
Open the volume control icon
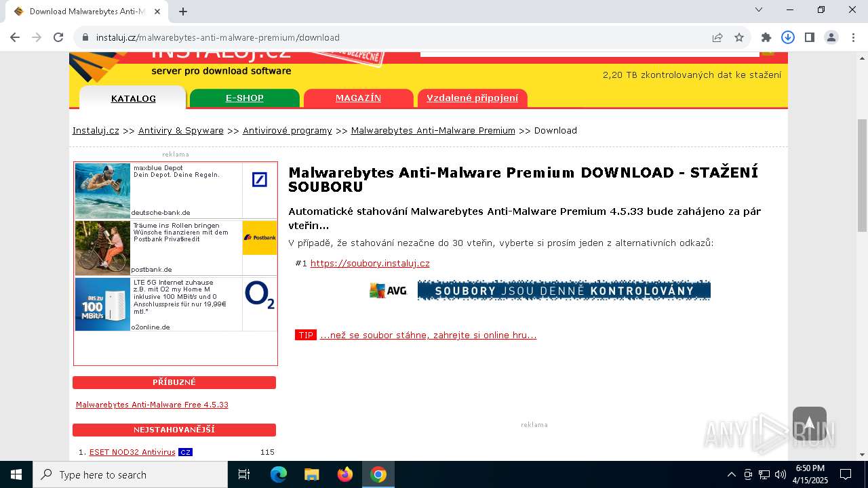(x=781, y=474)
